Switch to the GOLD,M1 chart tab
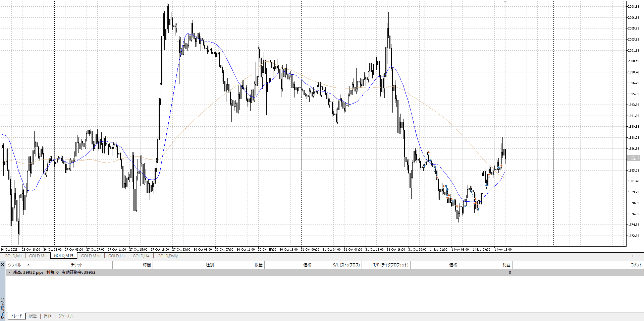The image size is (644, 321). pos(13,256)
